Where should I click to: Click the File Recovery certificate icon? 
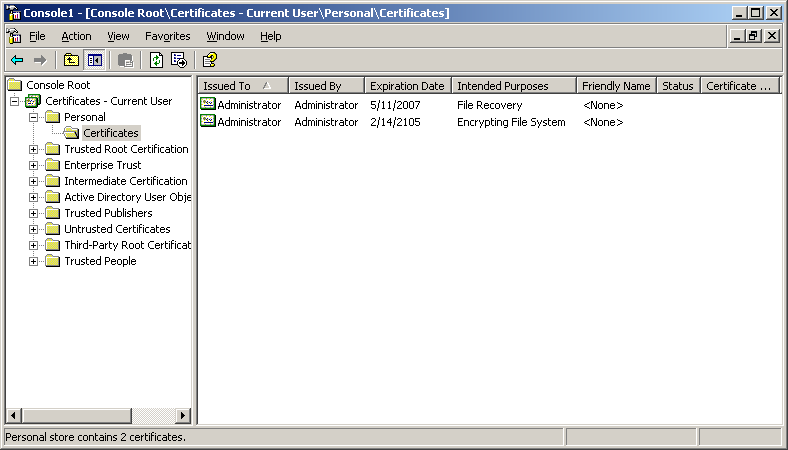[x=208, y=104]
